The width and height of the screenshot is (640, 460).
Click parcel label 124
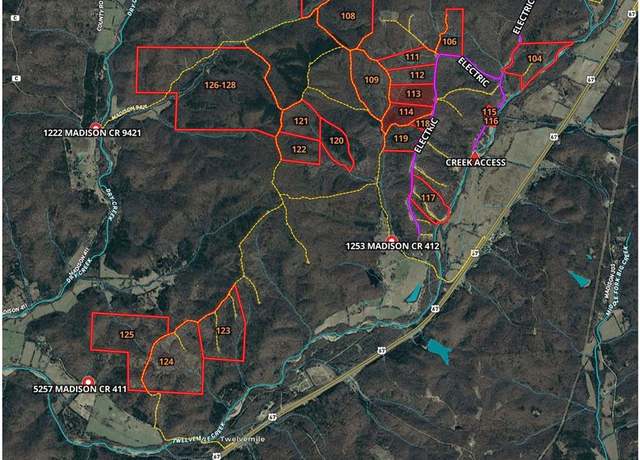click(x=167, y=361)
